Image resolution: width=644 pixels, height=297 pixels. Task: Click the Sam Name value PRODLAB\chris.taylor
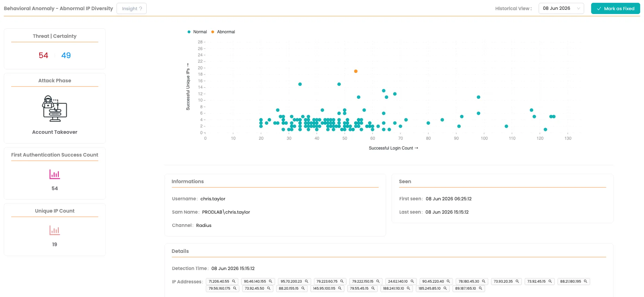tap(226, 212)
